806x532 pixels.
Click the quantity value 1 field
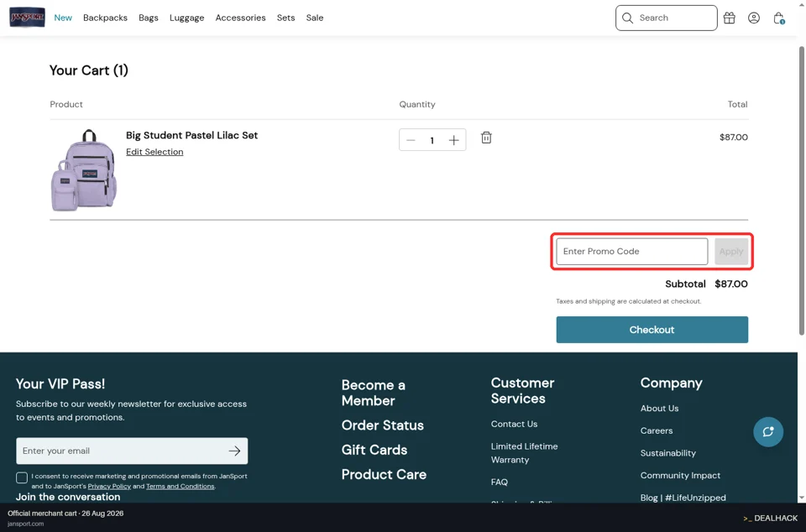pos(432,140)
